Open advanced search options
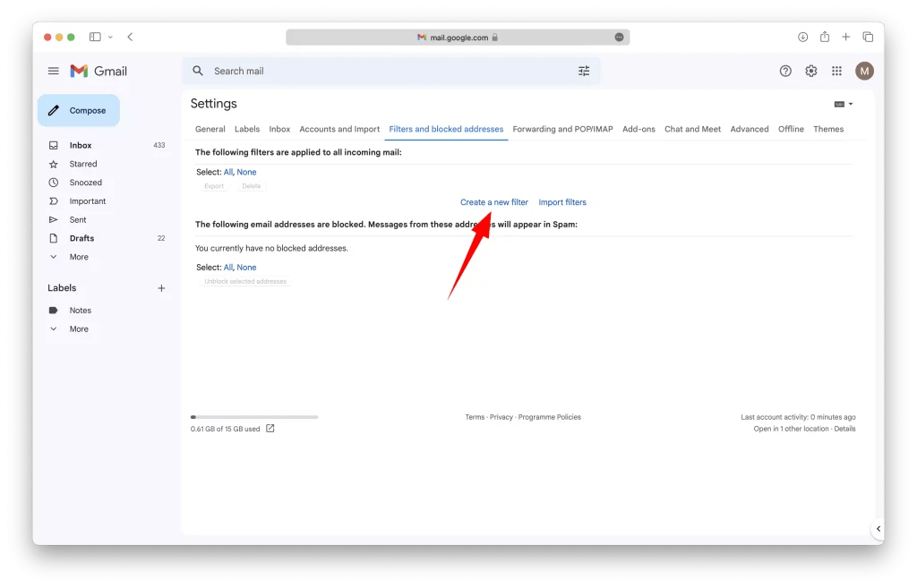Viewport: 917px width, 588px height. (584, 70)
